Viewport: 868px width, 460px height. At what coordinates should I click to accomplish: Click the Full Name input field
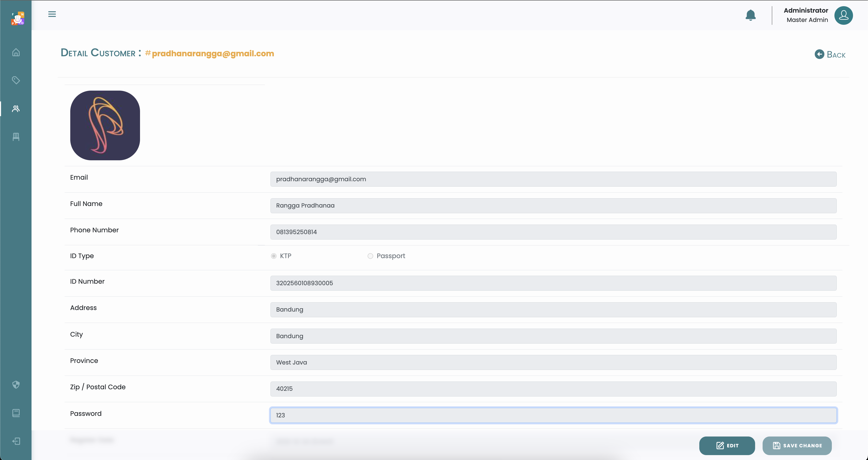tap(553, 205)
